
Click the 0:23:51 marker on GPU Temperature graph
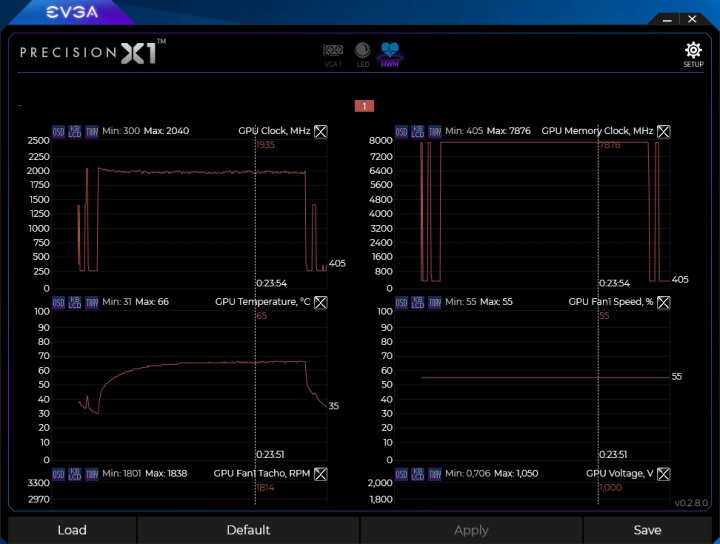(270, 454)
